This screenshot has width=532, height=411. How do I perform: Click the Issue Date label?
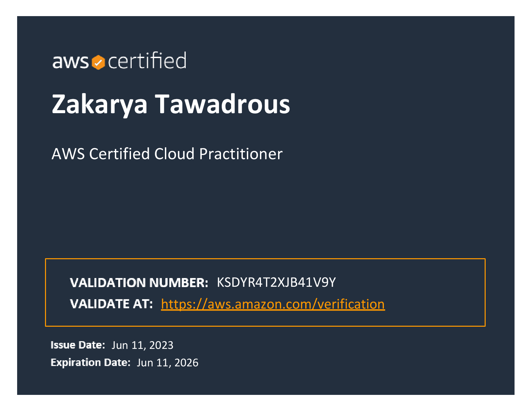[78, 345]
